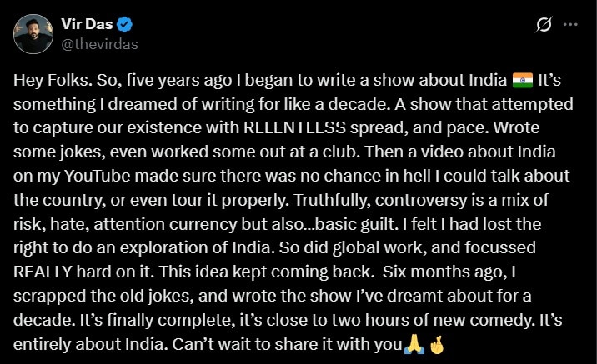
Task: Go to the @thevirdas handle
Action: coord(99,44)
